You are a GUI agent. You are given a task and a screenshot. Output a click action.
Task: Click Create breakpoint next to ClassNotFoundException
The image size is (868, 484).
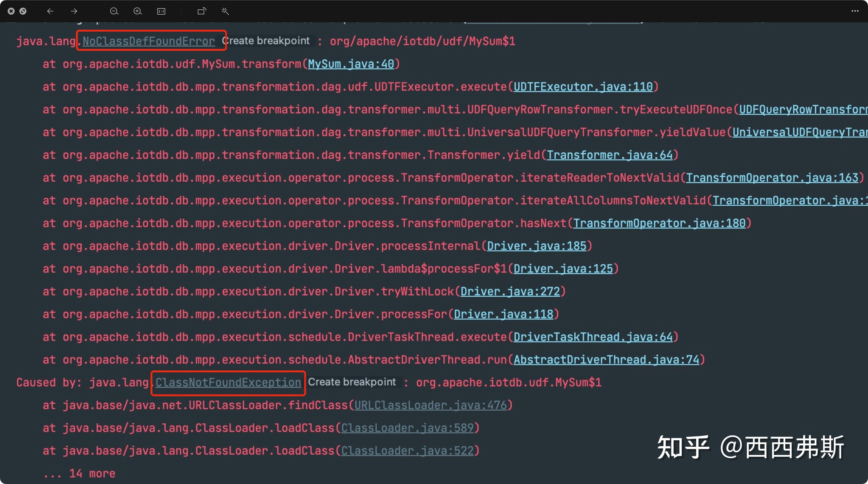click(x=352, y=382)
